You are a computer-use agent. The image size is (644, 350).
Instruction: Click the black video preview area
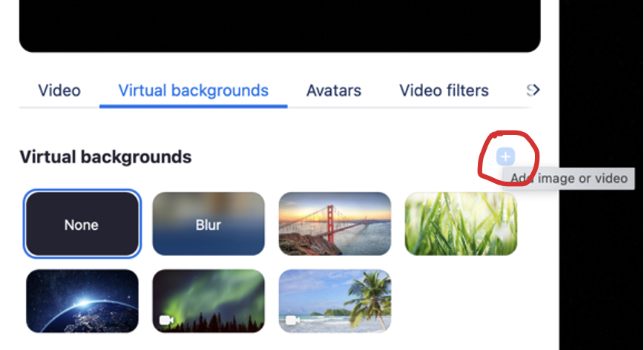(x=279, y=24)
